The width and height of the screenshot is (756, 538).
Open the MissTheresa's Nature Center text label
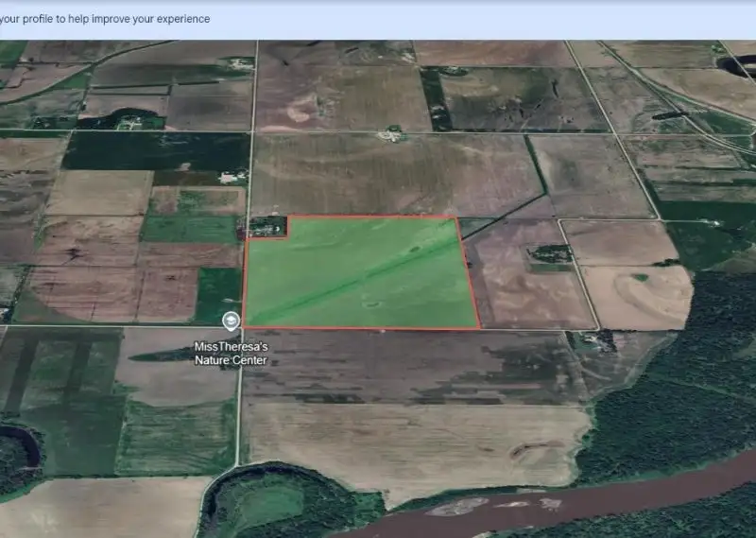coord(231,353)
